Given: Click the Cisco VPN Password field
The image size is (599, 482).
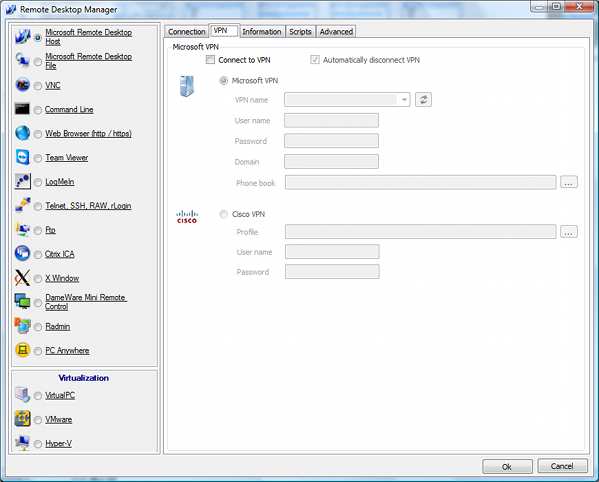Looking at the screenshot, I should pos(332,272).
